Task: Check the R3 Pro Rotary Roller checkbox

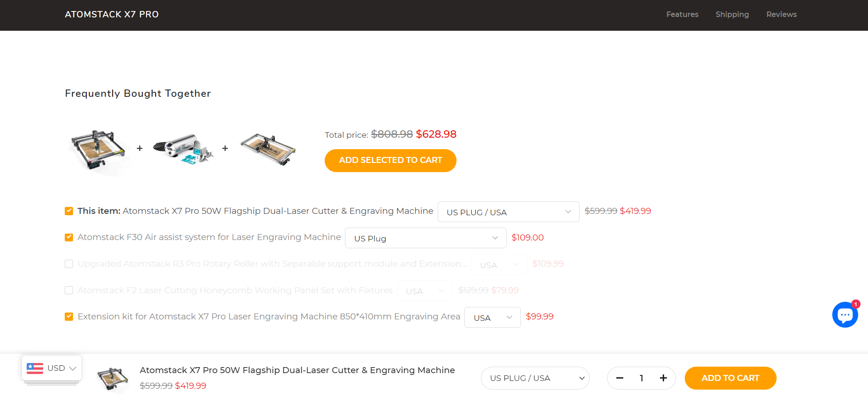Action: pyautogui.click(x=69, y=264)
